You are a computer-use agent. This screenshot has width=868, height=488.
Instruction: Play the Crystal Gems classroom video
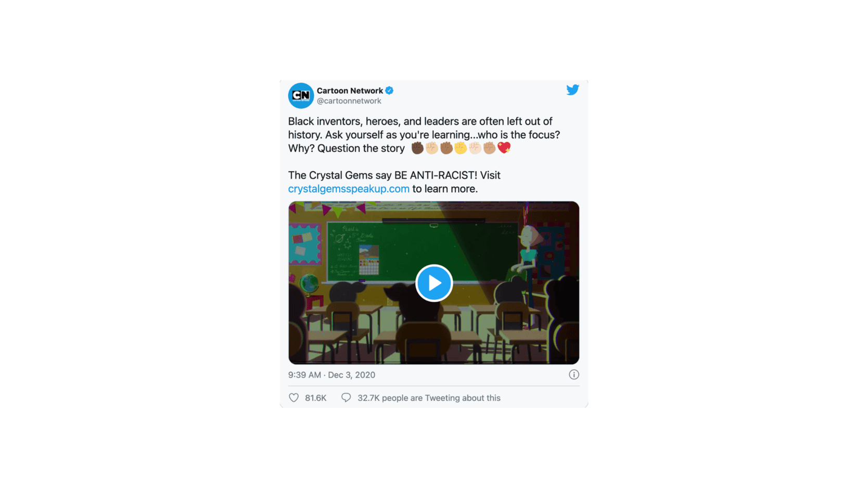433,283
